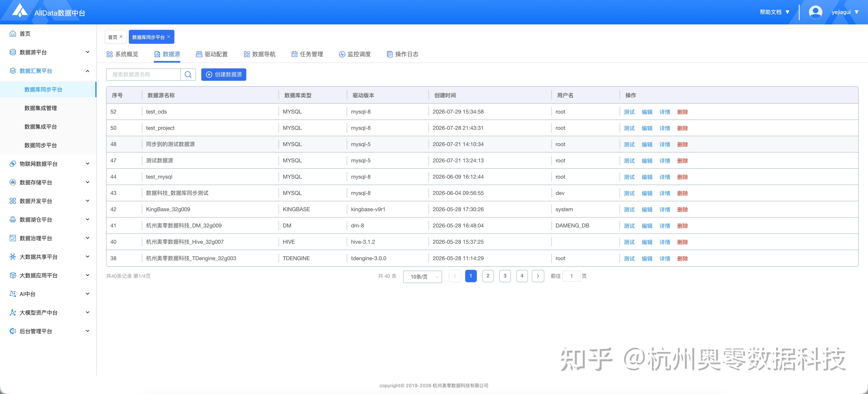Click 详情 for DM_32g009 row
This screenshot has height=394, width=868.
click(665, 226)
